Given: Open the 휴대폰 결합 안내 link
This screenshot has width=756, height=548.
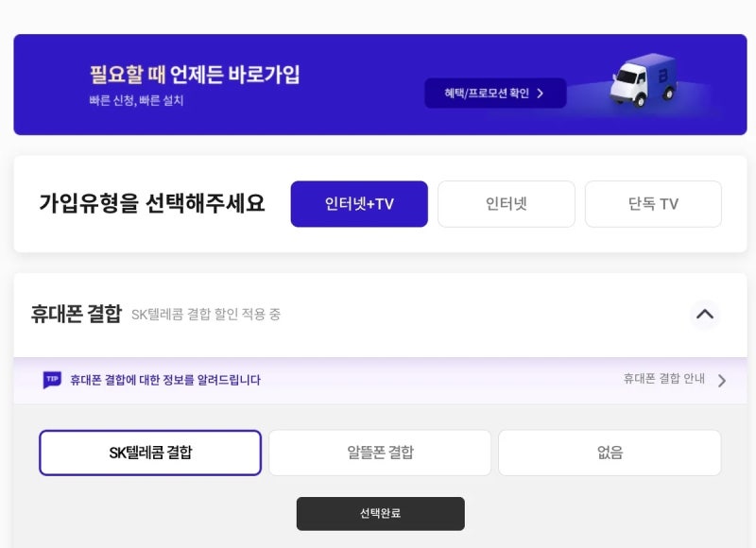Looking at the screenshot, I should 664,379.
